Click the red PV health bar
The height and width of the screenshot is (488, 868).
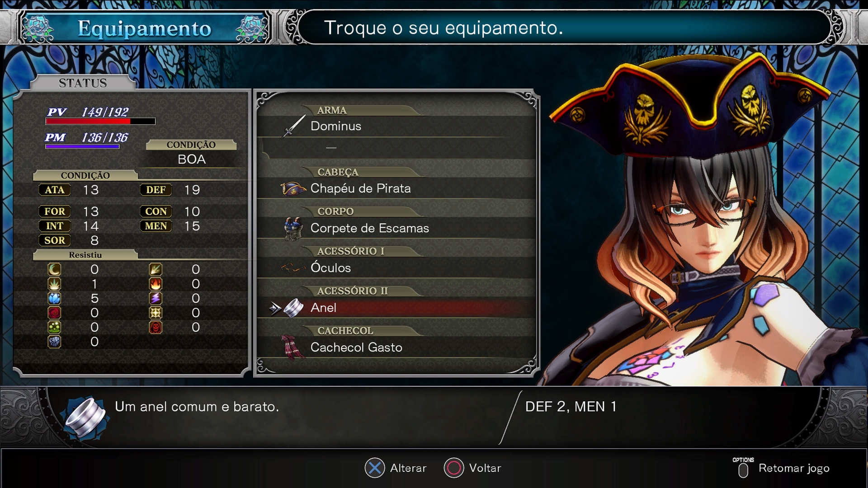100,121
